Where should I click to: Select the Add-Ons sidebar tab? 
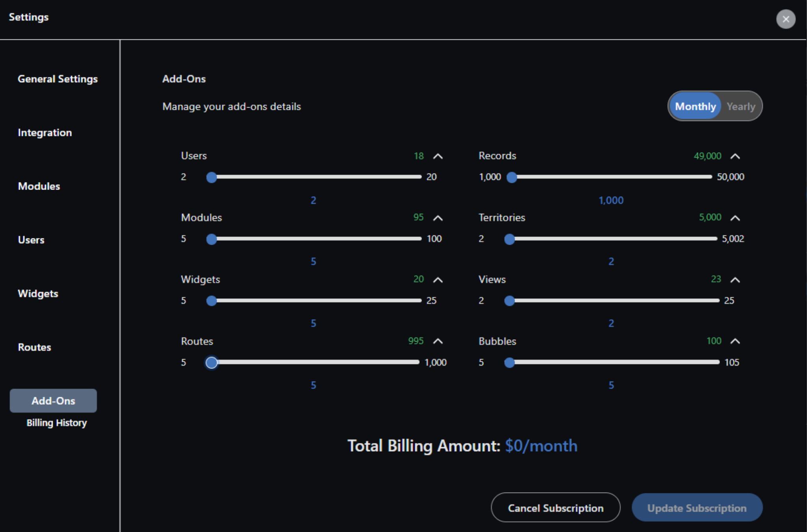(53, 401)
